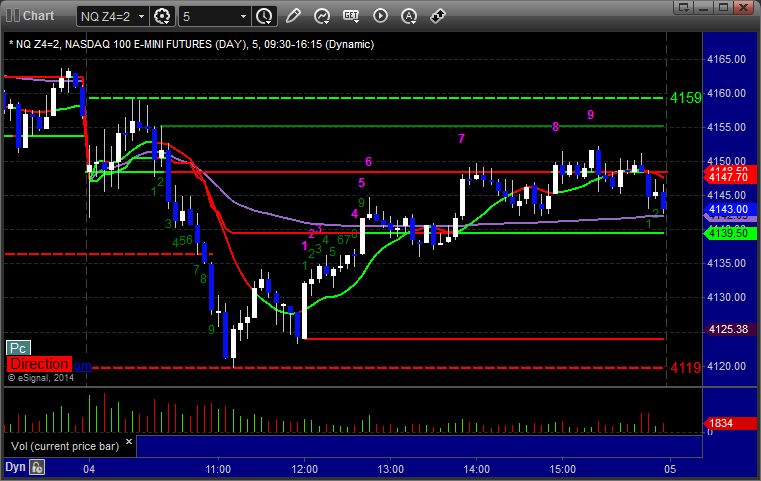The height and width of the screenshot is (481, 761).
Task: Expand the interval dropdown showing 5
Action: (x=244, y=17)
